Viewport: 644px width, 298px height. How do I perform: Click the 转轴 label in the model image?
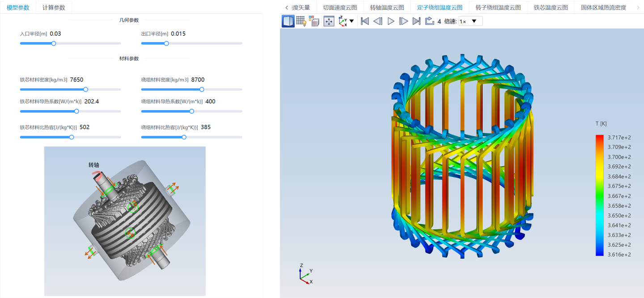pos(93,165)
